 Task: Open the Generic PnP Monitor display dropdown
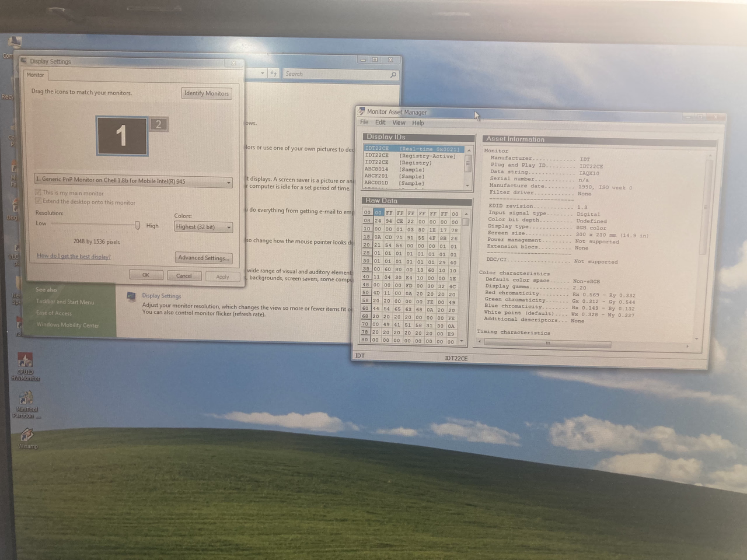click(134, 181)
